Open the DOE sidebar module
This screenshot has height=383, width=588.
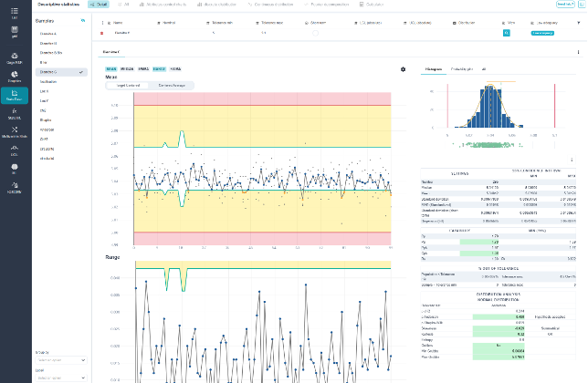click(x=15, y=150)
